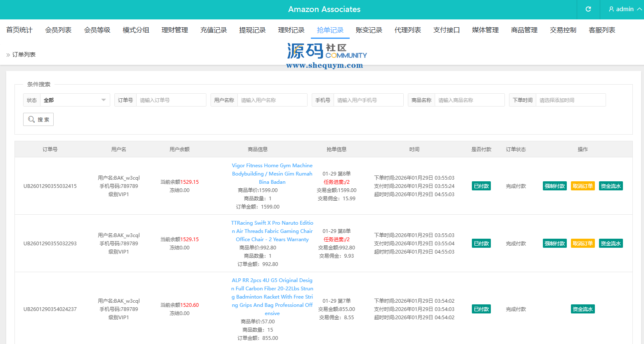Click the magnifier search button
The width and height of the screenshot is (644, 344).
[38, 119]
